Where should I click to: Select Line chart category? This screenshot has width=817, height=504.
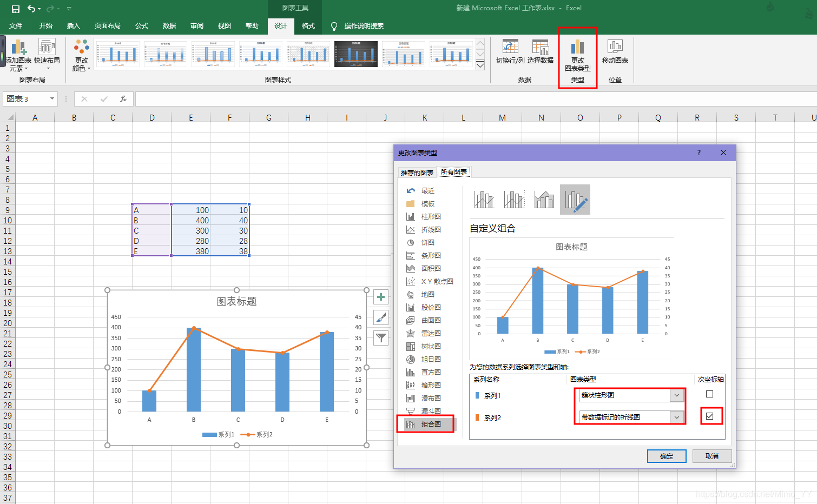[x=431, y=230]
